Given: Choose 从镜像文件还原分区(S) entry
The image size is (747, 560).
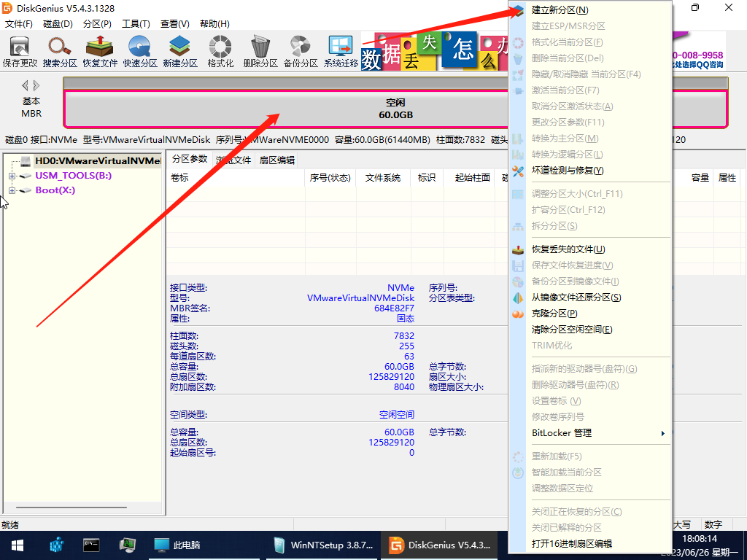Looking at the screenshot, I should [x=589, y=297].
